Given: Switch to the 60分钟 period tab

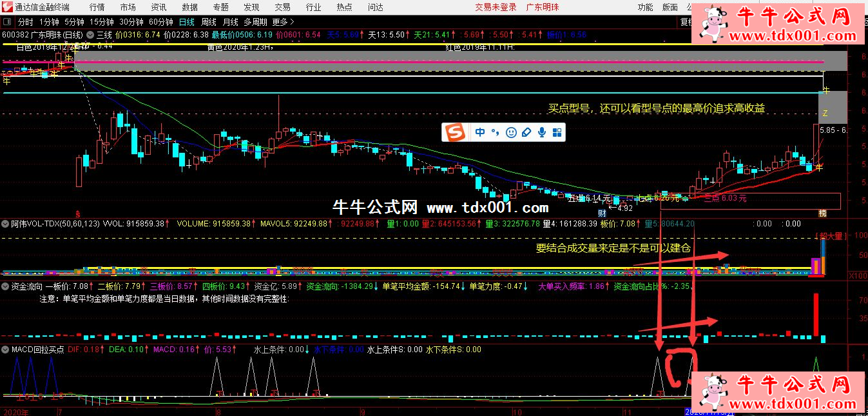Looking at the screenshot, I should (161, 21).
